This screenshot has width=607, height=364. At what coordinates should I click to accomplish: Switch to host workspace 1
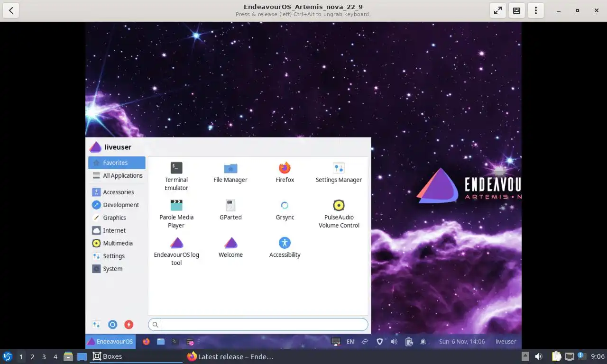(21, 356)
